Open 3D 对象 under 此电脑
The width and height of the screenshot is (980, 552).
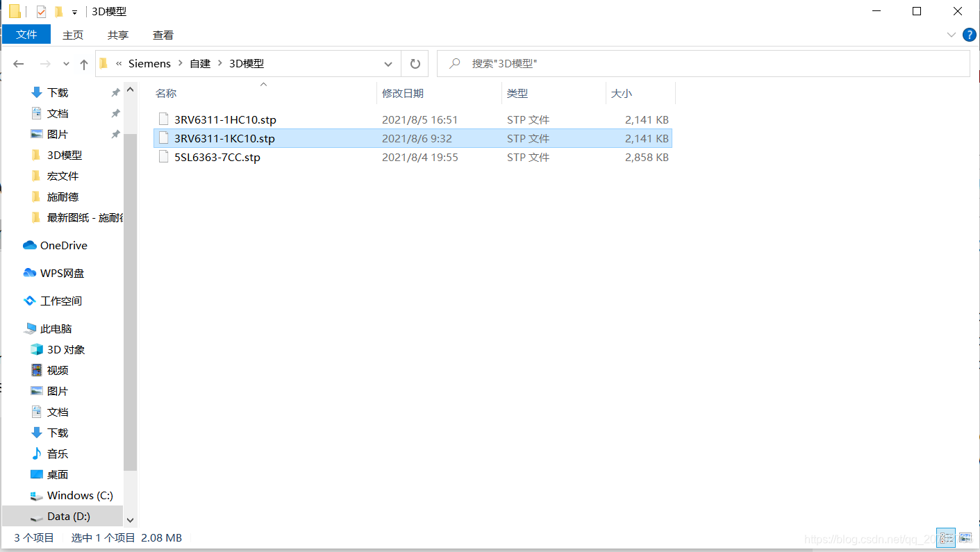tap(66, 349)
